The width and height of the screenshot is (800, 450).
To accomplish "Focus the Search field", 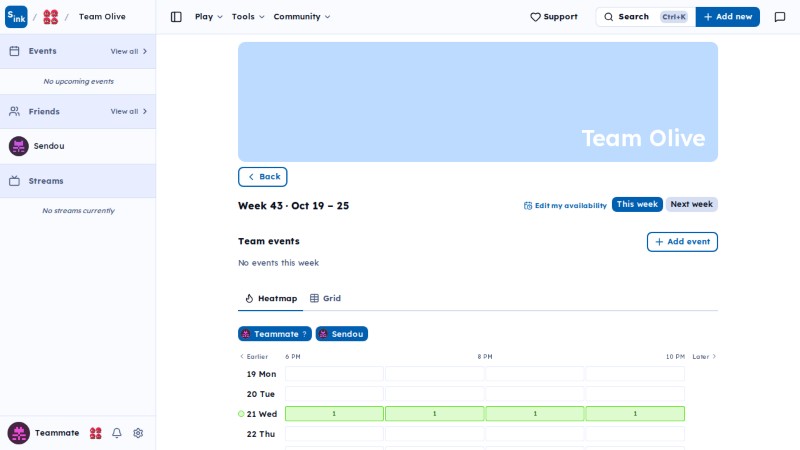I will 645,17.
